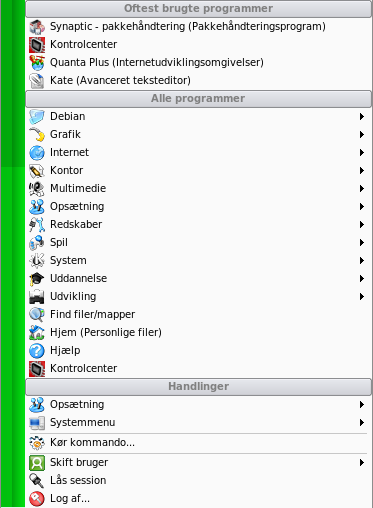The image size is (373, 508).
Task: Click the Quanta Plus globe icon
Action: coord(37,63)
